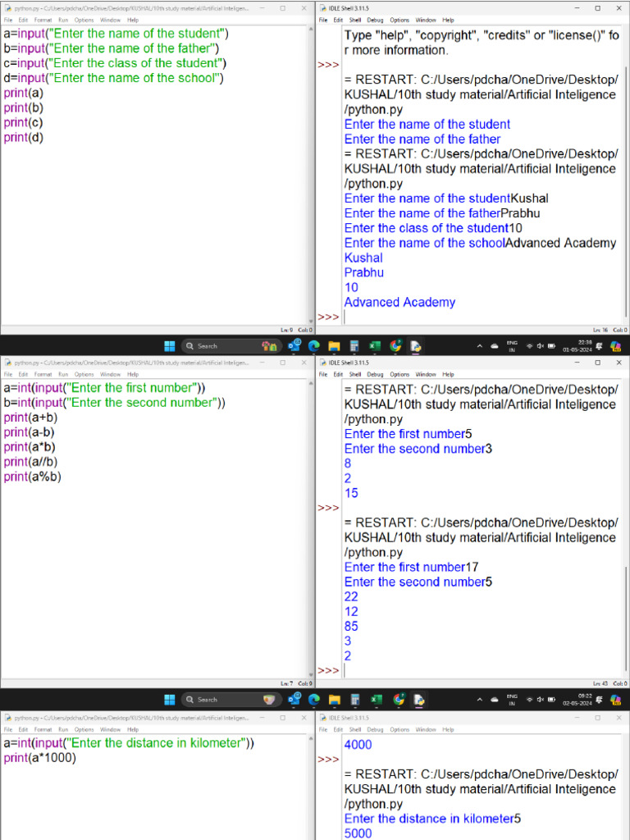Screen dimensions: 630x840
Task: Open Options menu in shell showing distance in kilometer
Action: 399,729
